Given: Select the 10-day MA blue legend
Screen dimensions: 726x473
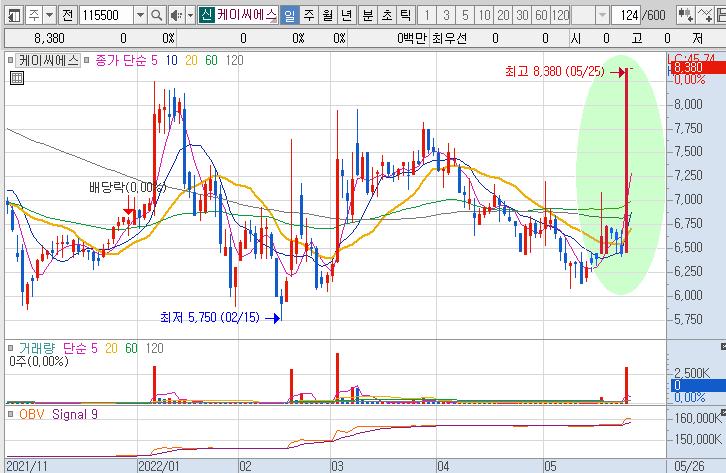Looking at the screenshot, I should (172, 60).
